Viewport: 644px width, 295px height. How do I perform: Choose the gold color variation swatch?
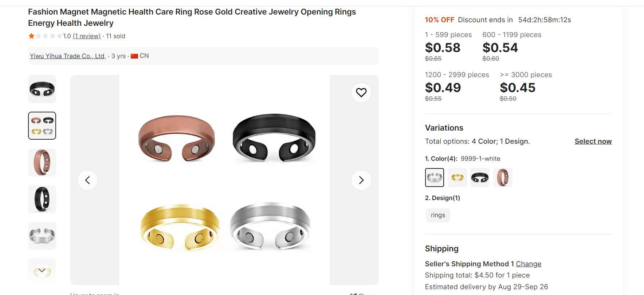point(457,178)
